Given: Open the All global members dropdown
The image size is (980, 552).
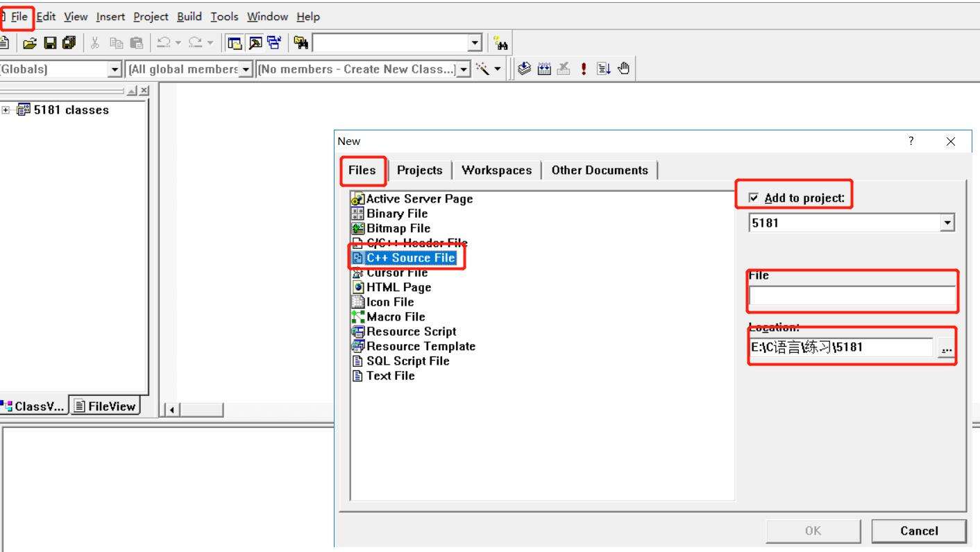Looking at the screenshot, I should pyautogui.click(x=246, y=69).
